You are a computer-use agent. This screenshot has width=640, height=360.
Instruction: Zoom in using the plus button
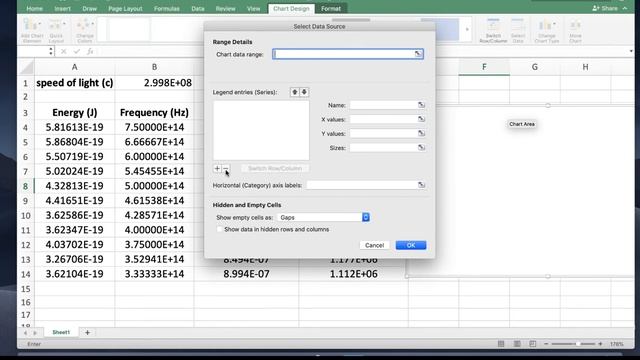pos(600,344)
